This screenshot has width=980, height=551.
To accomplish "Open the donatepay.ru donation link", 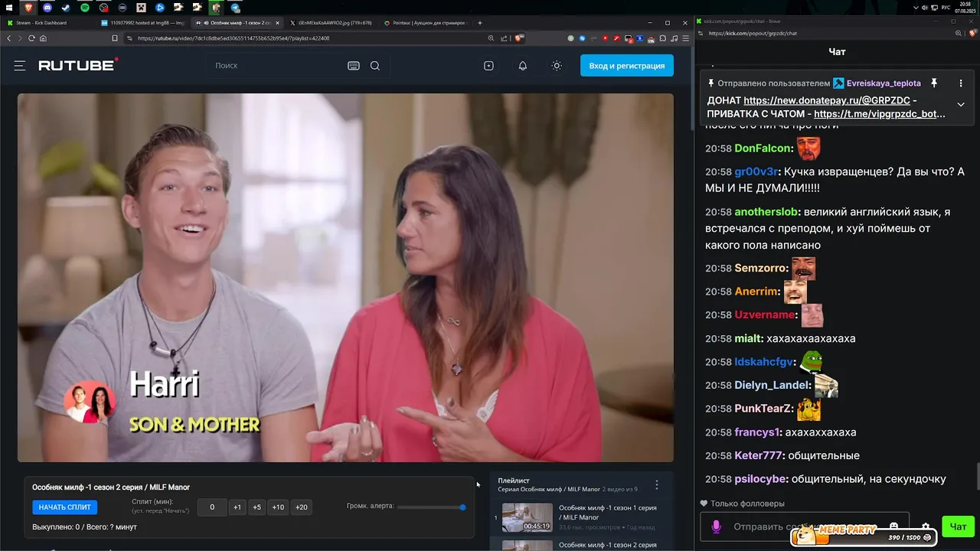I will click(827, 100).
